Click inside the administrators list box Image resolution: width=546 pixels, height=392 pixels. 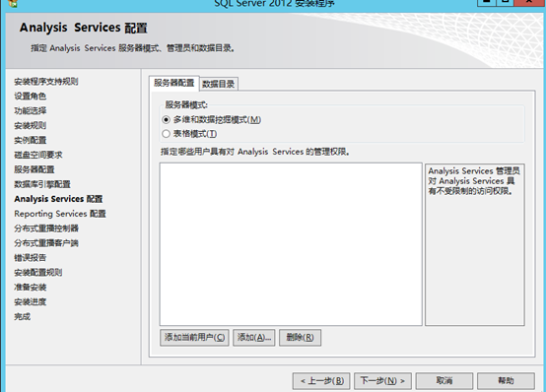pos(291,244)
